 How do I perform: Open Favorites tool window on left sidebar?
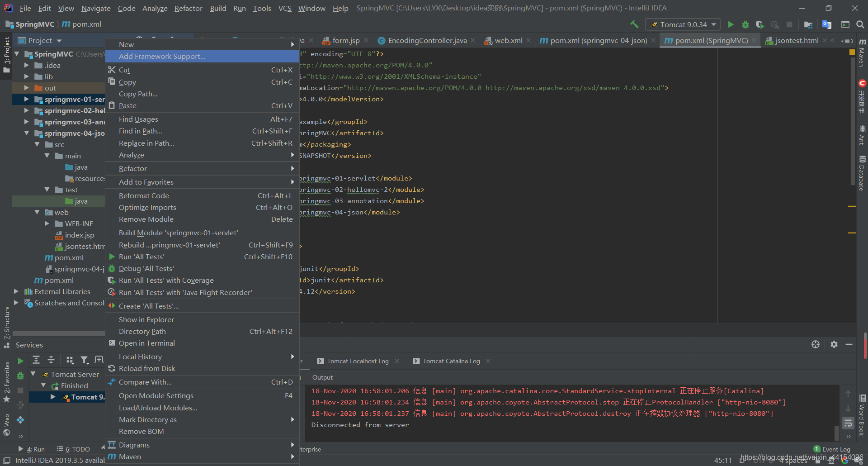pyautogui.click(x=7, y=382)
